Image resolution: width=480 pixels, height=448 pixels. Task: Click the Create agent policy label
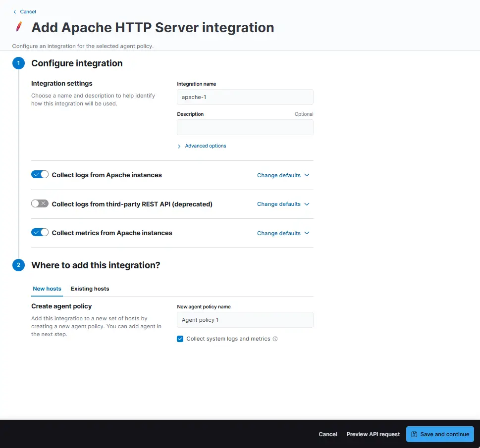(x=61, y=306)
